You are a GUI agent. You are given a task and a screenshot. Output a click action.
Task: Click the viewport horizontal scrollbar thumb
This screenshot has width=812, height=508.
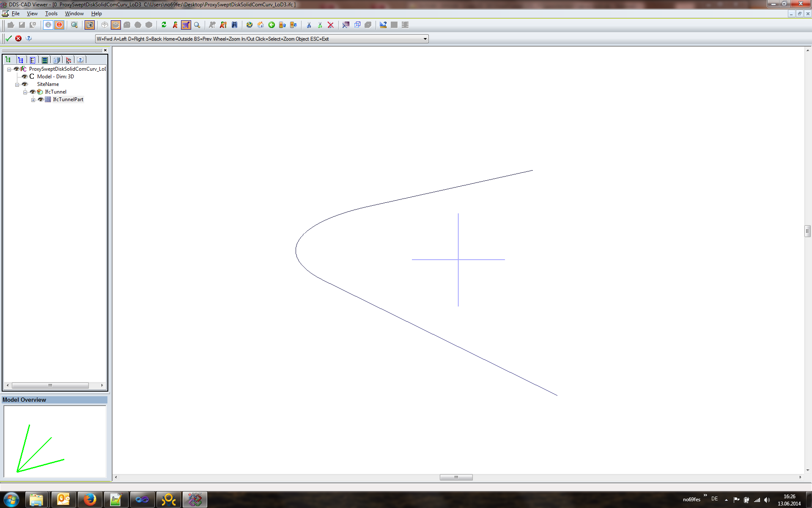coord(456,477)
